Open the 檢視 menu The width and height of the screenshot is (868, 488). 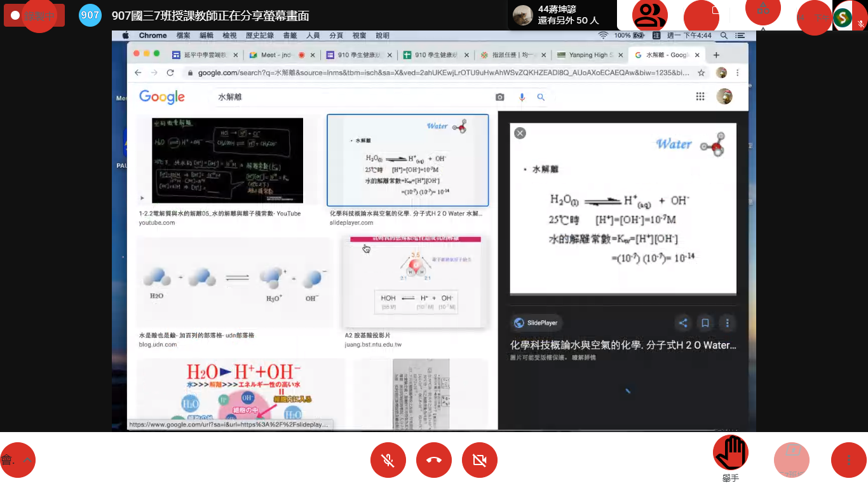pyautogui.click(x=229, y=36)
